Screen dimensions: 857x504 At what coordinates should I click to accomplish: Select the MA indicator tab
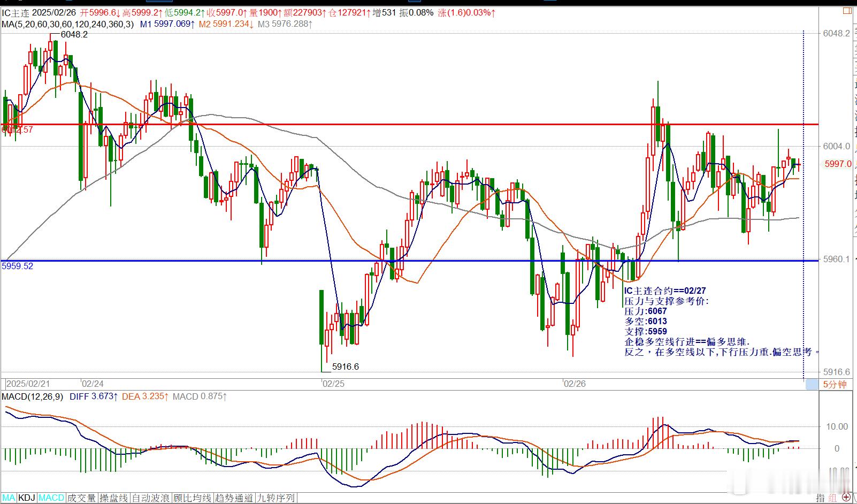click(x=9, y=498)
